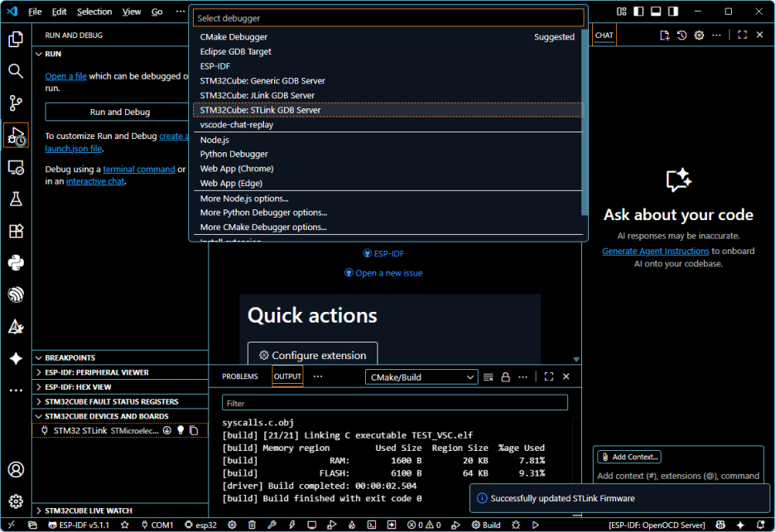The width and height of the screenshot is (775, 532).
Task: Select the OUTPUT tab
Action: coord(287,376)
